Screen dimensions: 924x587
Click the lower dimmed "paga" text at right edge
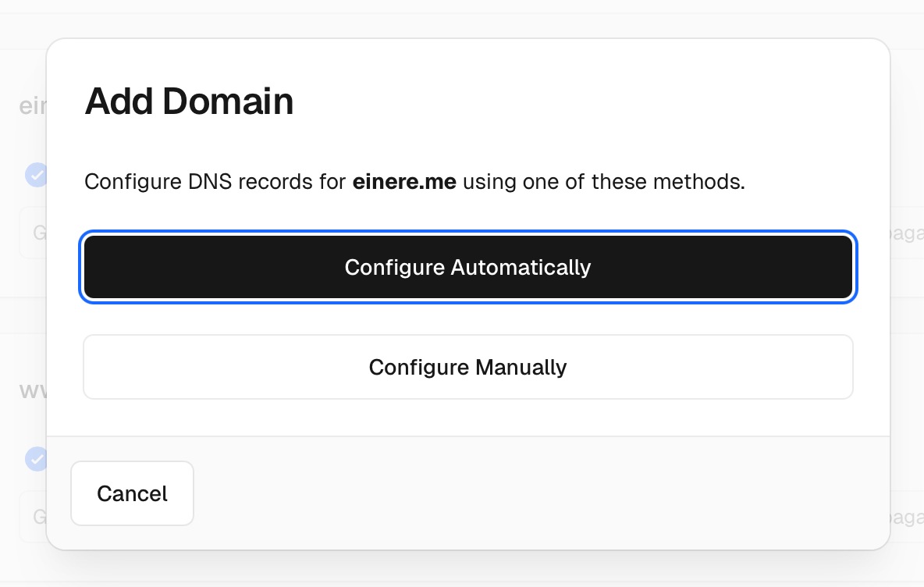[906, 517]
